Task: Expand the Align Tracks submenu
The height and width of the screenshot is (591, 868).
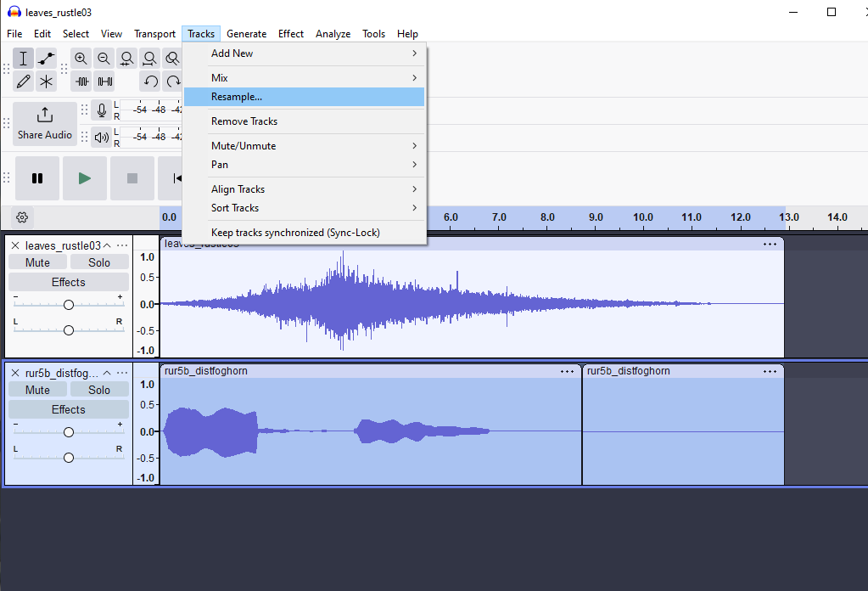Action: click(x=305, y=189)
